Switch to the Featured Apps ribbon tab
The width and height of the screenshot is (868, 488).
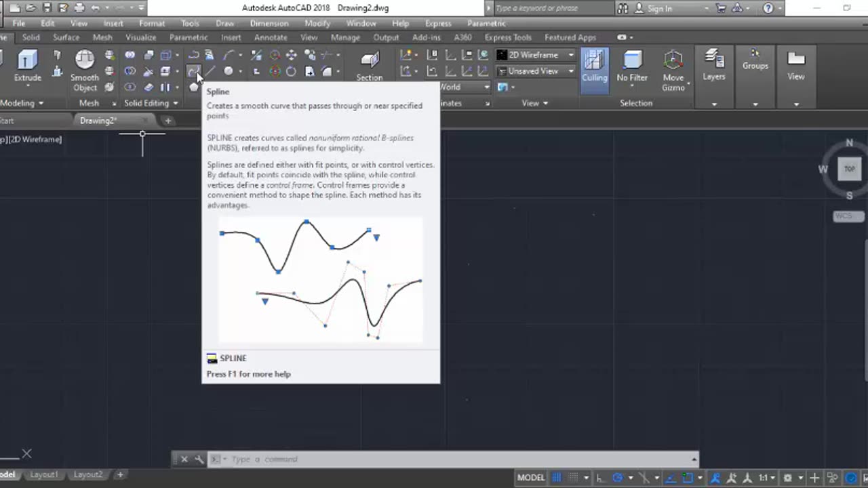tap(570, 37)
